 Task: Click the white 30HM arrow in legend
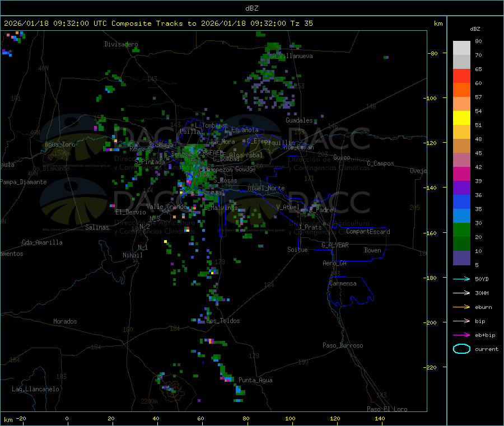point(461,293)
